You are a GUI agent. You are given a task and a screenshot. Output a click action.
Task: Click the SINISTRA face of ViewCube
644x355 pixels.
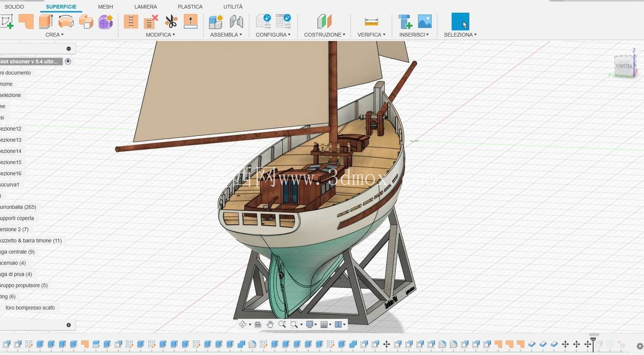(624, 66)
